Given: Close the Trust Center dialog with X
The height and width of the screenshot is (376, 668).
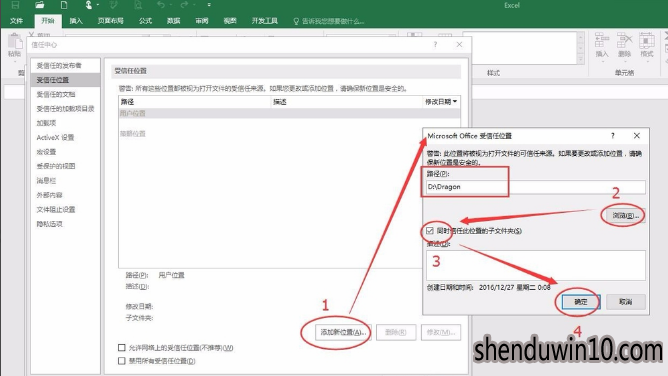Looking at the screenshot, I should tap(459, 45).
